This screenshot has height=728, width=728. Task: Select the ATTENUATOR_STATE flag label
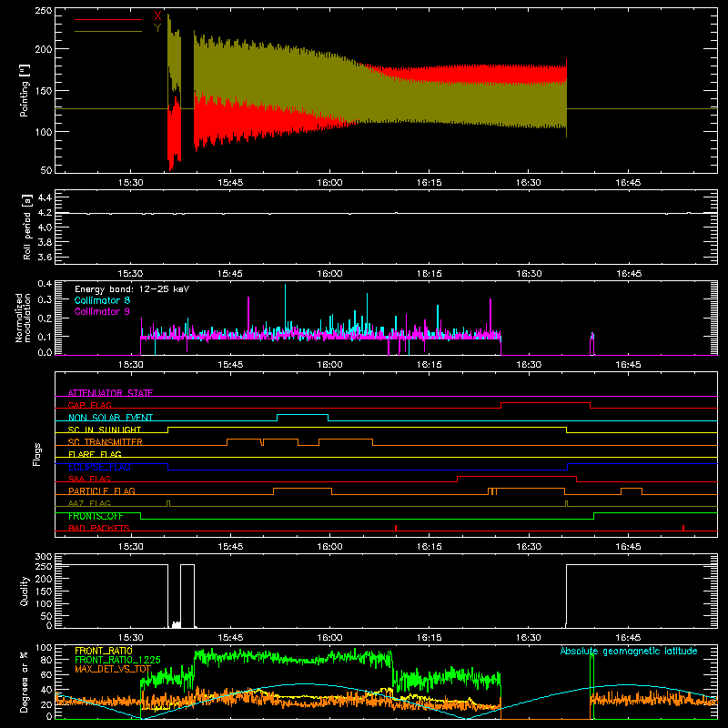point(110,393)
